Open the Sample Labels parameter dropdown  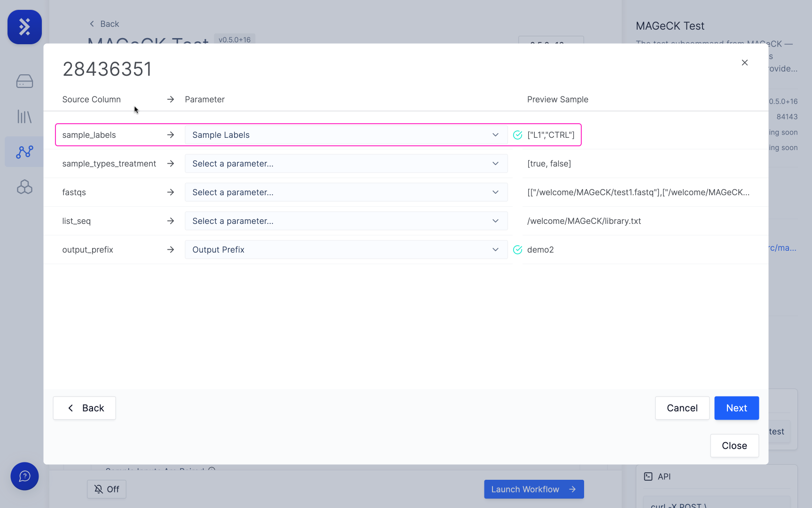(x=346, y=135)
